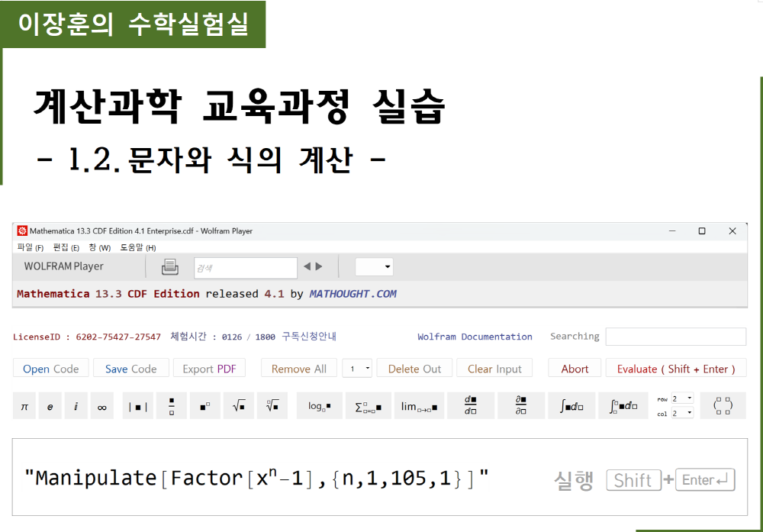
Task: Click Evaluate ( Shift + Enter ) button
Action: point(676,369)
